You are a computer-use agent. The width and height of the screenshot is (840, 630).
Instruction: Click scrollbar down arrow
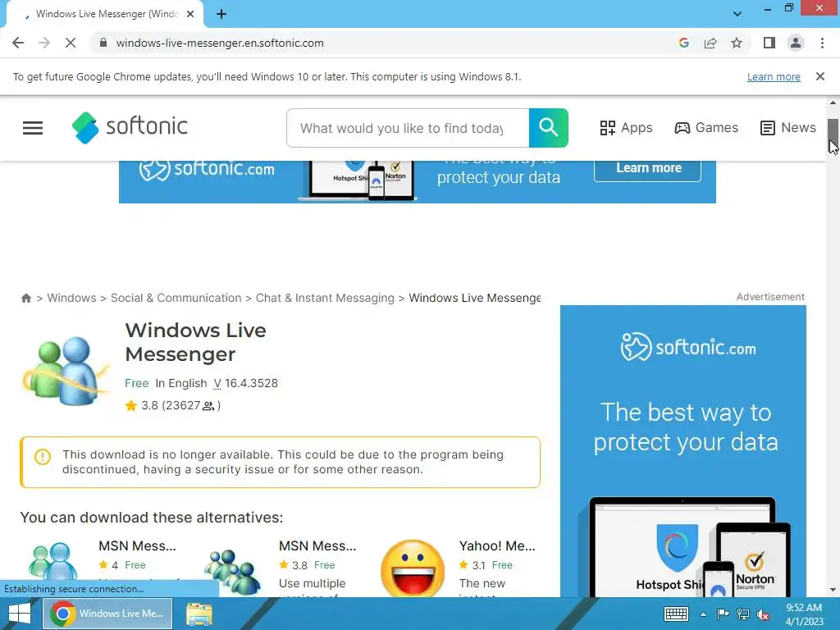coord(833,590)
